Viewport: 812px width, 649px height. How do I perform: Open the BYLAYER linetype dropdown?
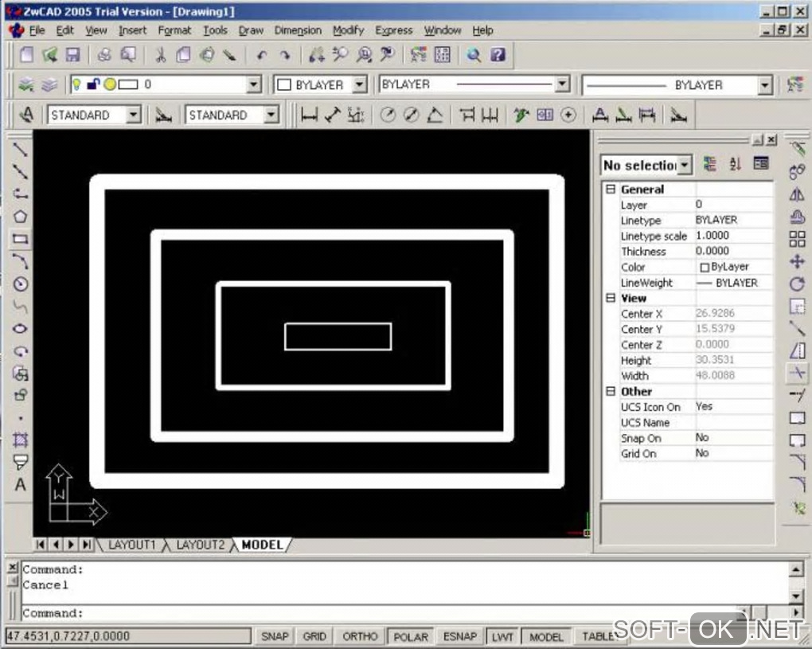pyautogui.click(x=562, y=84)
